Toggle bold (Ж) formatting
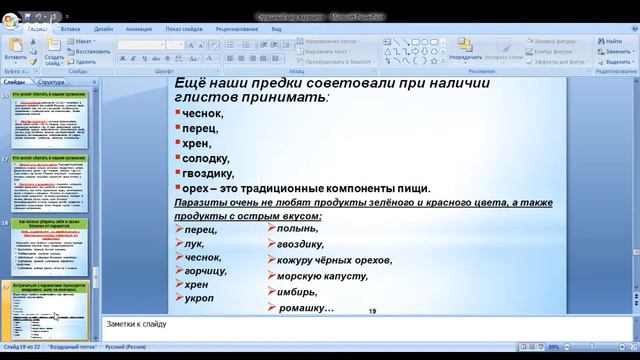Image resolution: width=640 pixels, height=360 pixels. pos(122,59)
